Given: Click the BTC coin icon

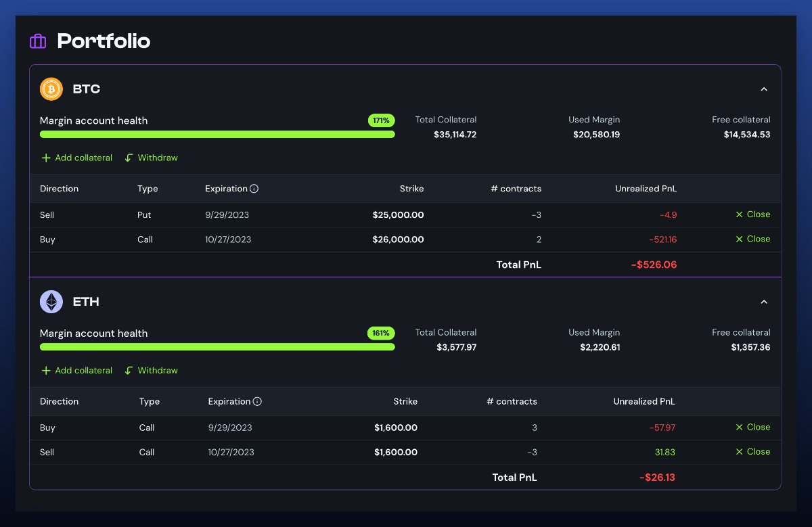Looking at the screenshot, I should click(x=51, y=89).
